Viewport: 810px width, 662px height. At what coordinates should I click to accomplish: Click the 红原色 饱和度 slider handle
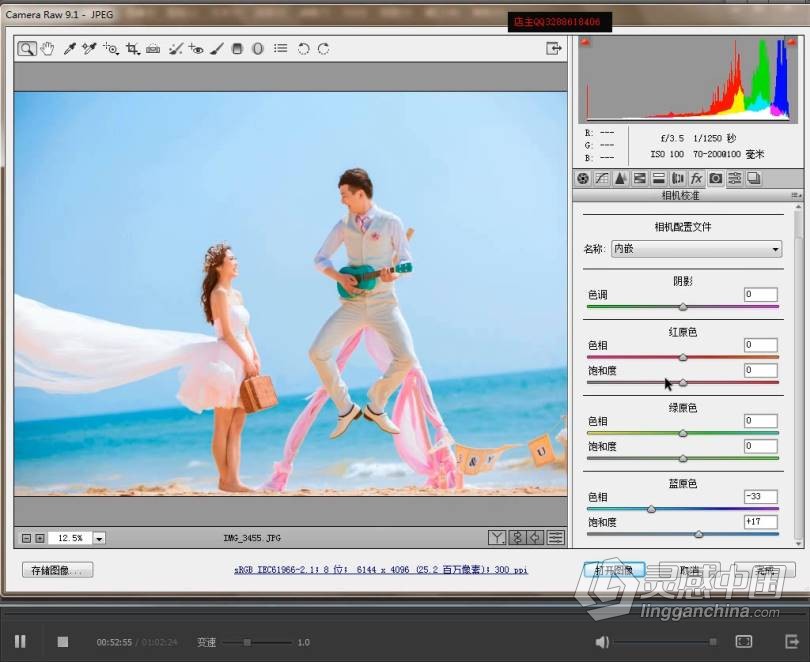coord(683,383)
